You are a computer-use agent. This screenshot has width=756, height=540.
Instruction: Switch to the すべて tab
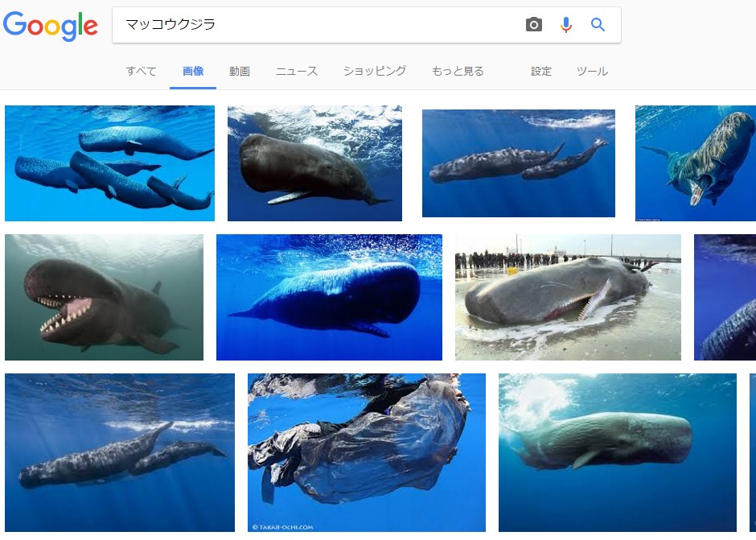pyautogui.click(x=142, y=72)
